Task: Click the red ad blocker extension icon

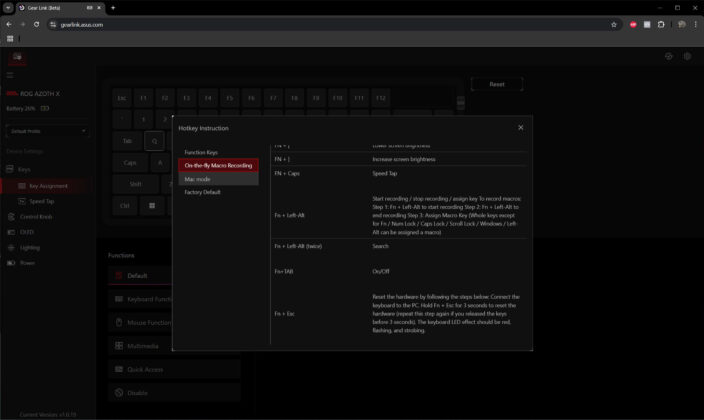Action: [x=633, y=25]
